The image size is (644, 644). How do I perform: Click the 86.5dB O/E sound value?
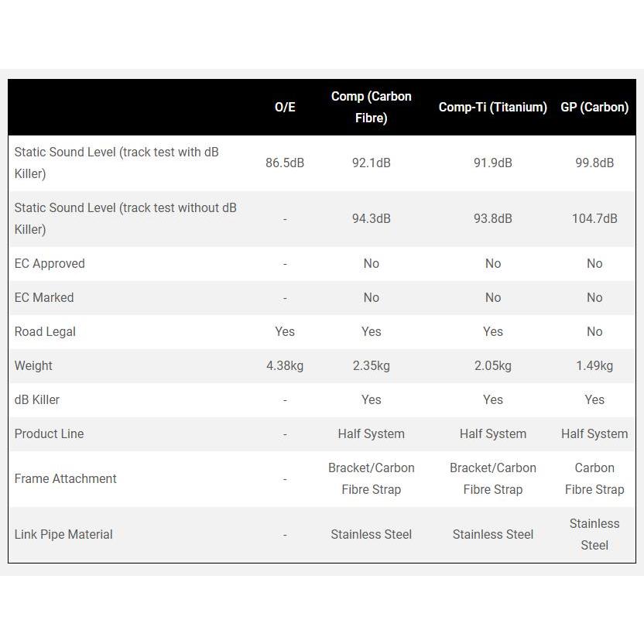tap(285, 163)
